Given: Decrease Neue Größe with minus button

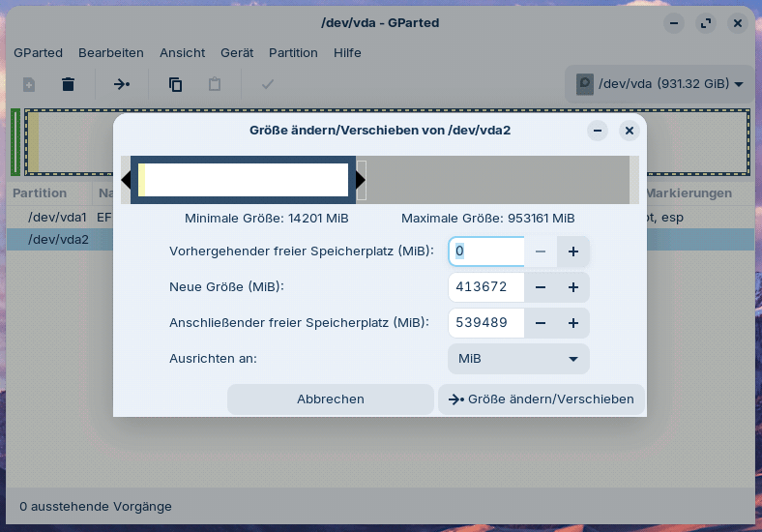Looking at the screenshot, I should 541,287.
